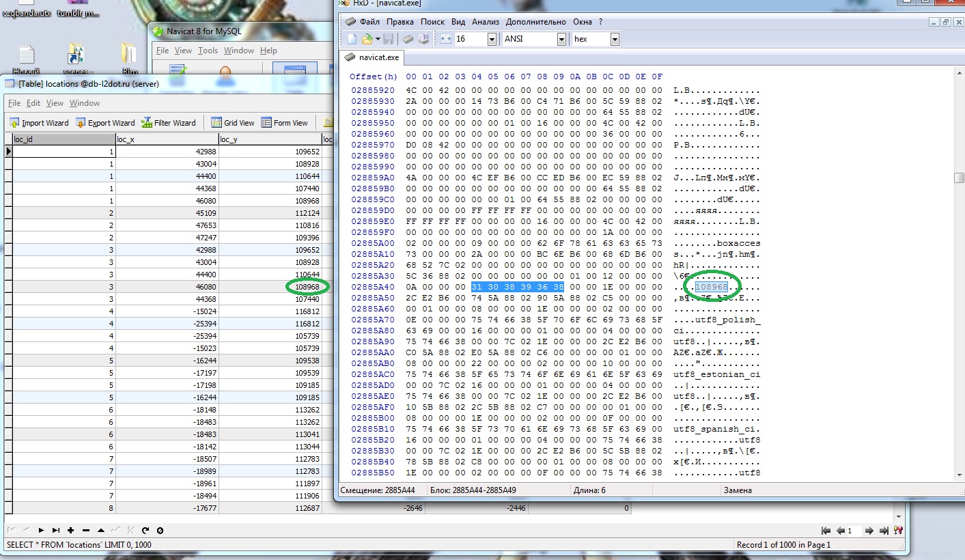Click the Import Wizard button in table window
965x560 pixels.
(x=39, y=123)
